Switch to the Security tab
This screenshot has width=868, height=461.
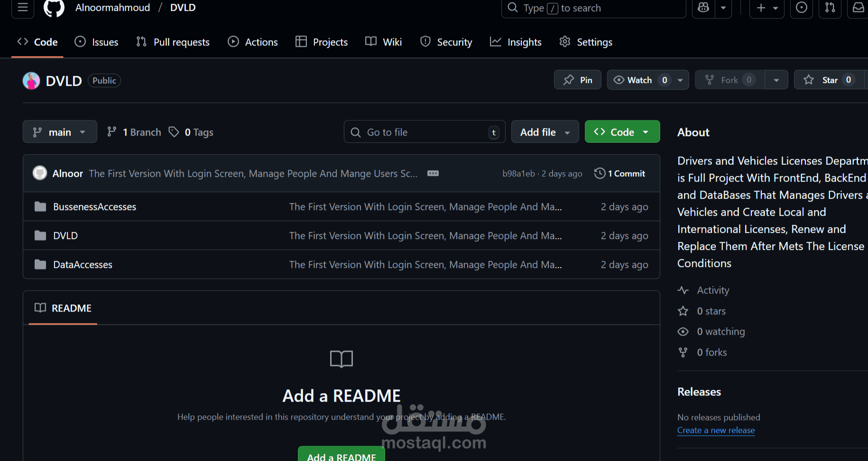tap(446, 42)
